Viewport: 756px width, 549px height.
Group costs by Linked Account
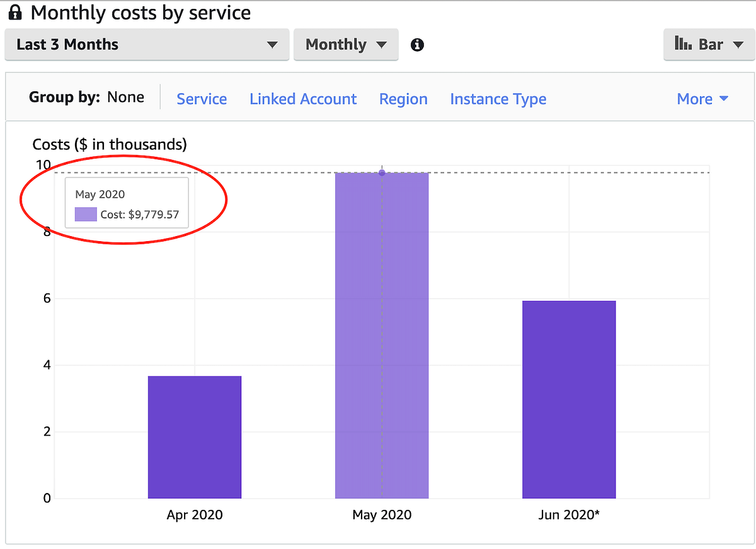303,99
